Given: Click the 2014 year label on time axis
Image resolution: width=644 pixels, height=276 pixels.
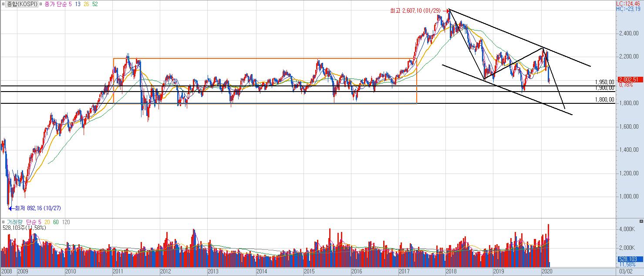Looking at the screenshot, I should click(261, 272).
